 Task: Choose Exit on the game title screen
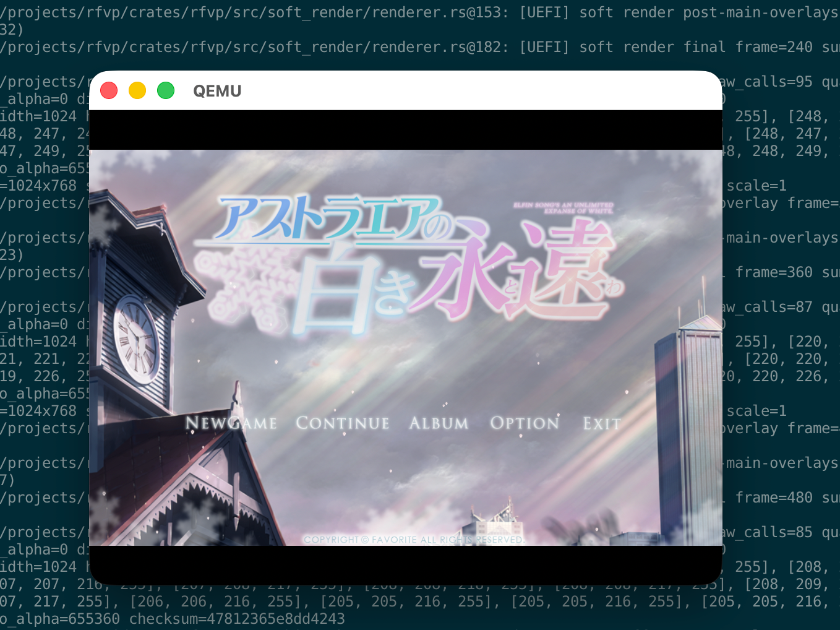[x=602, y=423]
